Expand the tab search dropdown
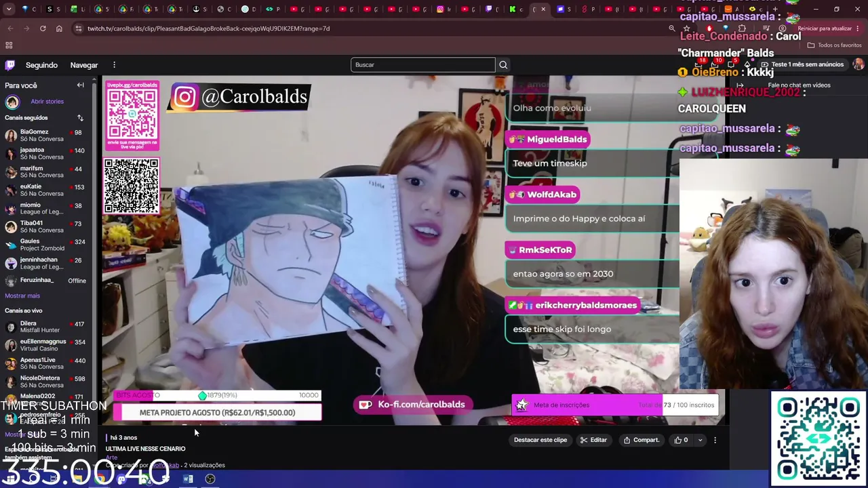The image size is (868, 488). [9, 9]
